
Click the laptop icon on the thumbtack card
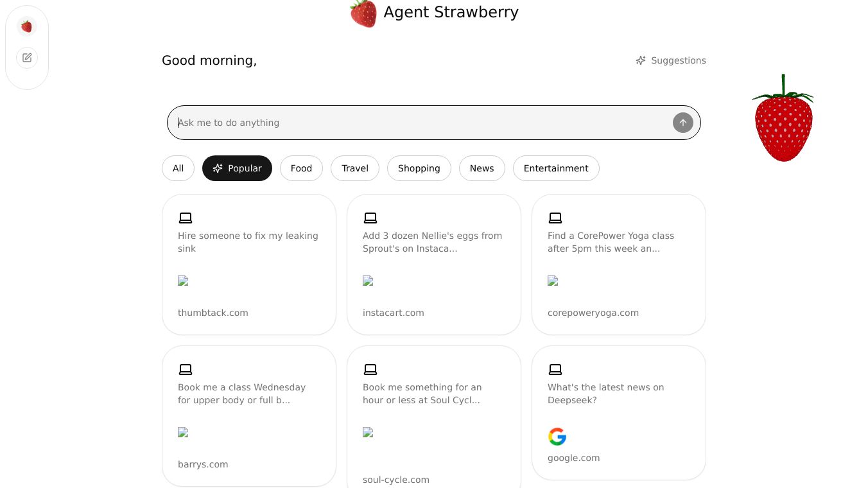[x=186, y=218]
